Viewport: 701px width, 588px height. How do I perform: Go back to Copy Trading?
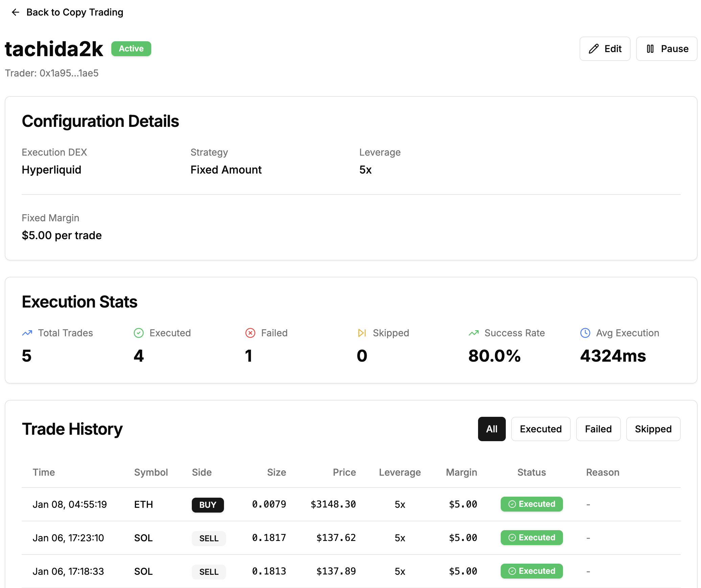click(74, 13)
